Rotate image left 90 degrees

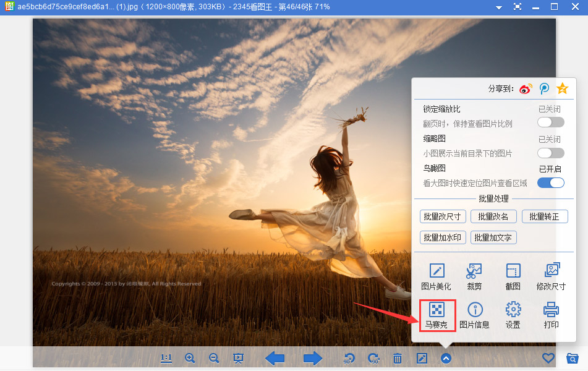point(349,358)
